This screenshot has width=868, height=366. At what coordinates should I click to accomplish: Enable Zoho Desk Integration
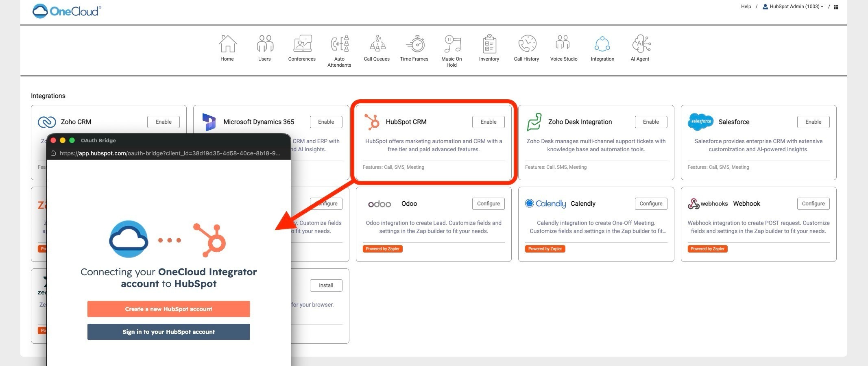[651, 122]
